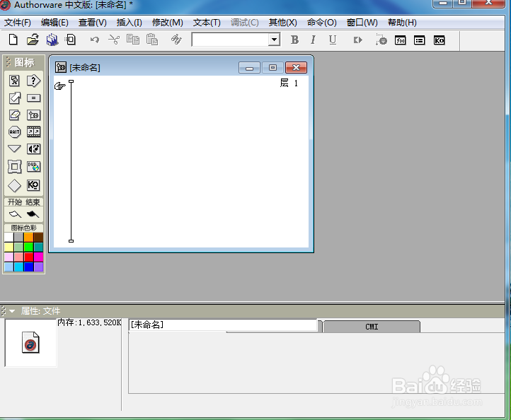Click the Save All toolbar icon
The height and width of the screenshot is (420, 511).
tap(52, 40)
